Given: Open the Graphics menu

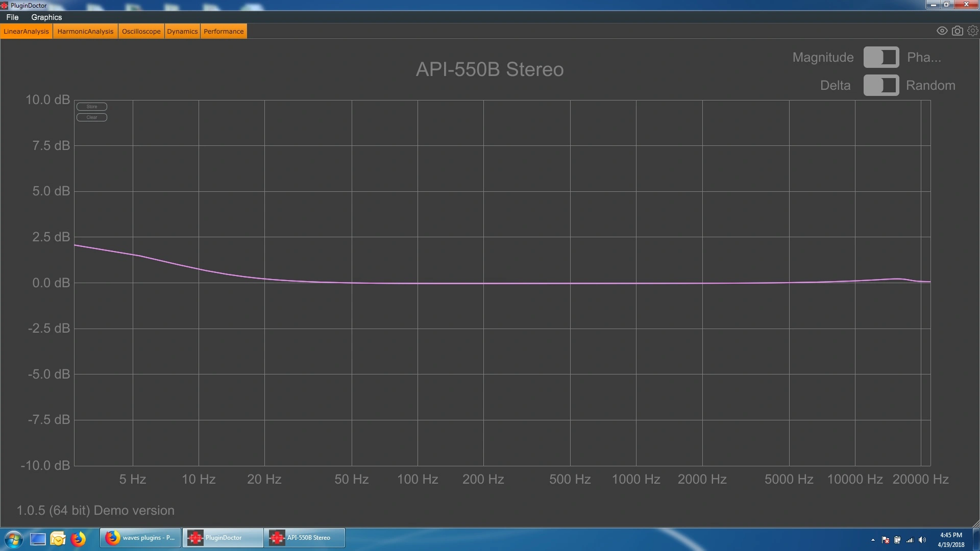Looking at the screenshot, I should (46, 17).
